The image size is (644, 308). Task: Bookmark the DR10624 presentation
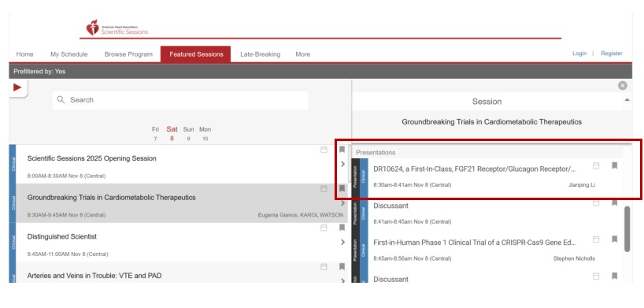614,165
